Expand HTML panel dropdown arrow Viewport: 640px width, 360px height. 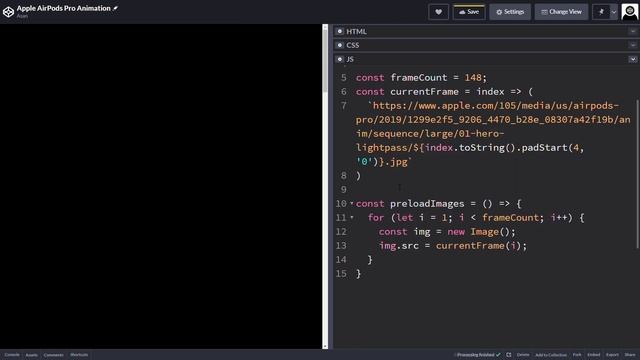point(633,31)
